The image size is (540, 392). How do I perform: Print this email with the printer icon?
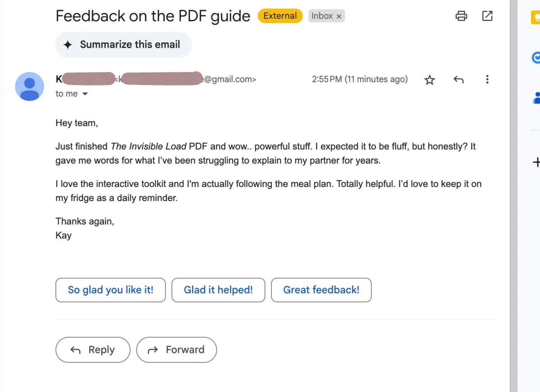tap(461, 16)
